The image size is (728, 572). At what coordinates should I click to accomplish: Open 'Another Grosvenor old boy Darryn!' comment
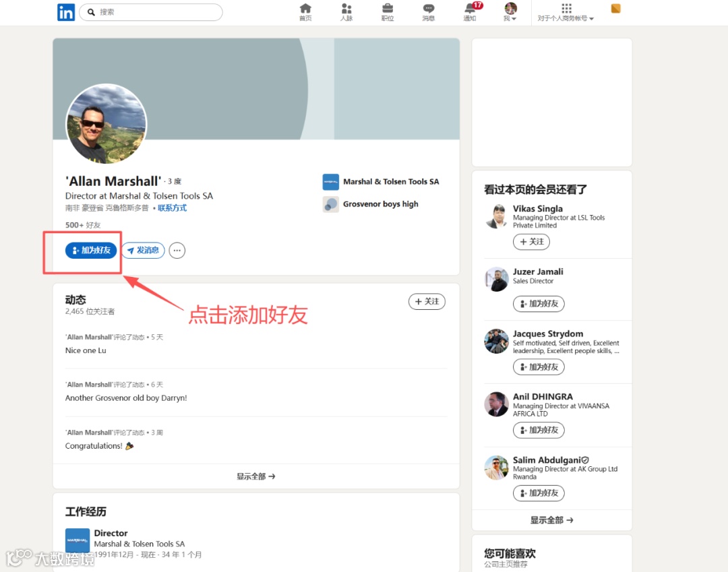[126, 398]
